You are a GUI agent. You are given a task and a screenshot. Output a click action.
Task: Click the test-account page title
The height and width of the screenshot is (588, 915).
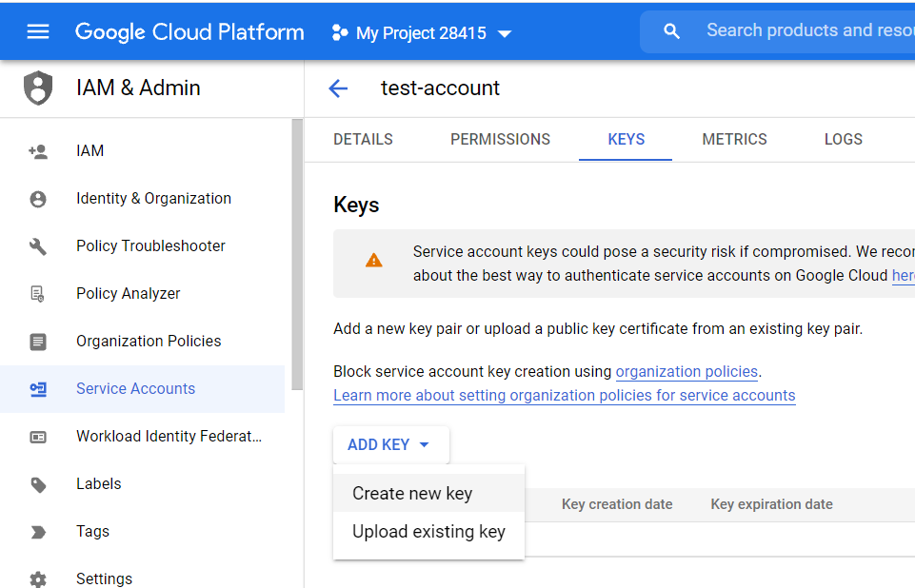coord(440,88)
